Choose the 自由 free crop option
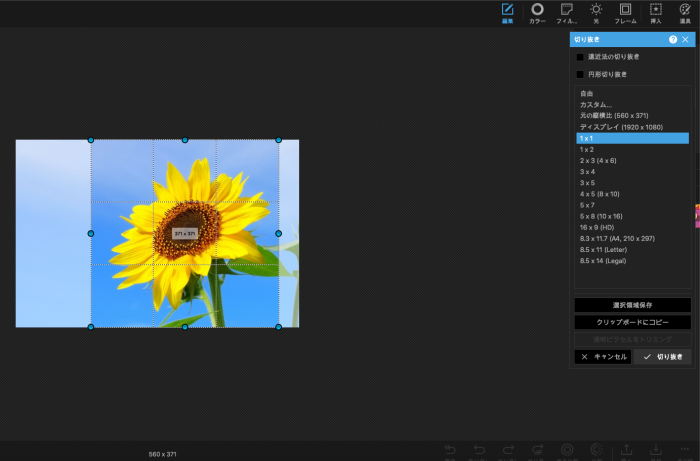 (587, 93)
